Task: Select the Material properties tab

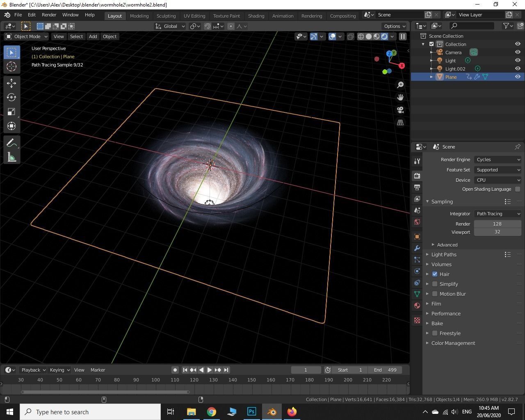Action: (x=417, y=305)
